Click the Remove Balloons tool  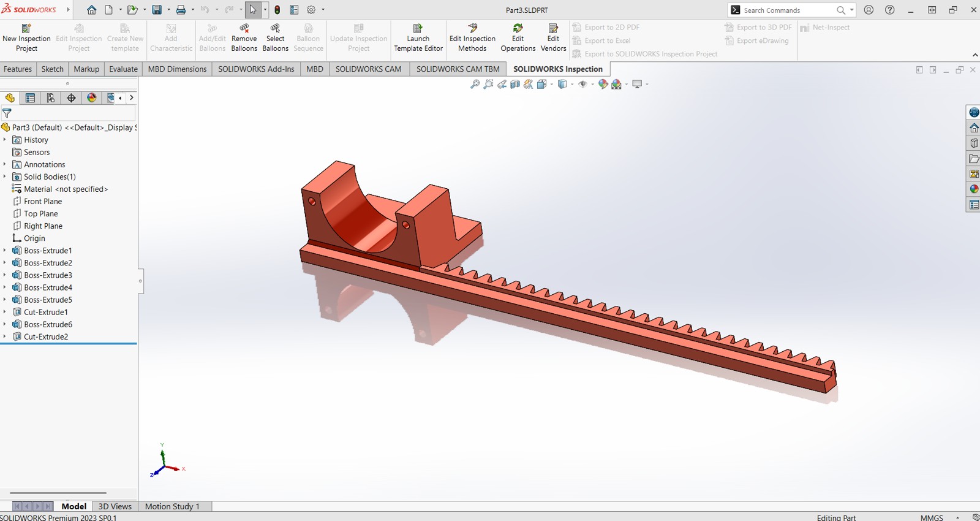244,38
